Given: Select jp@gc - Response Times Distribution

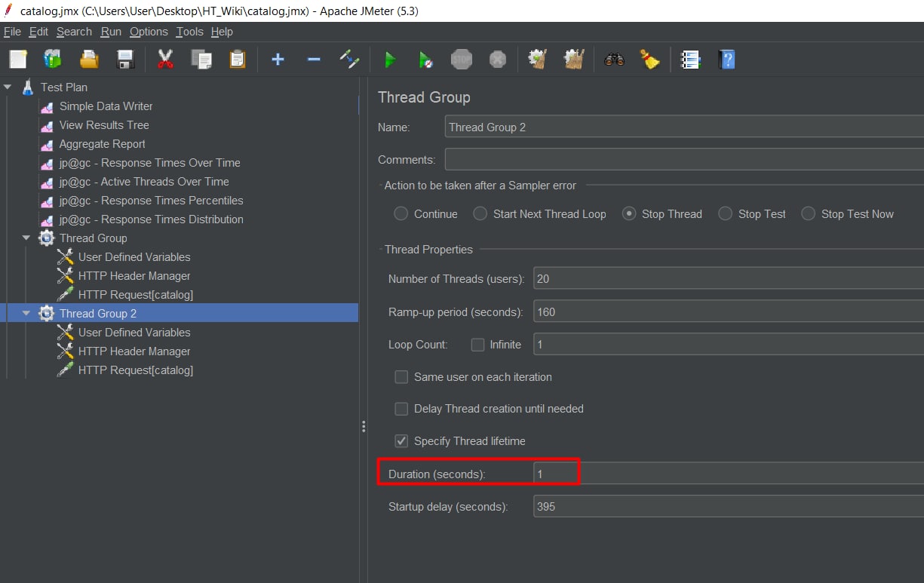Looking at the screenshot, I should 152,219.
